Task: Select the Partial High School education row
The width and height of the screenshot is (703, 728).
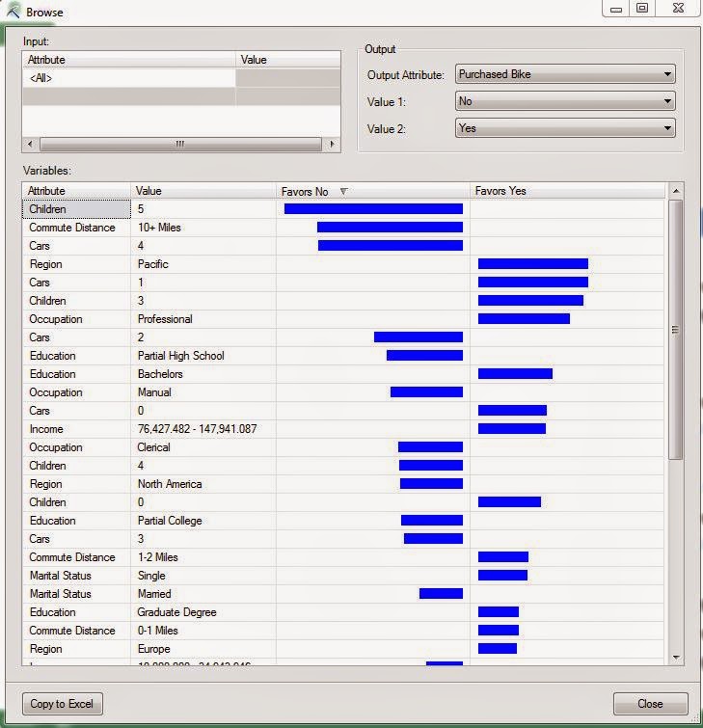Action: [343, 356]
